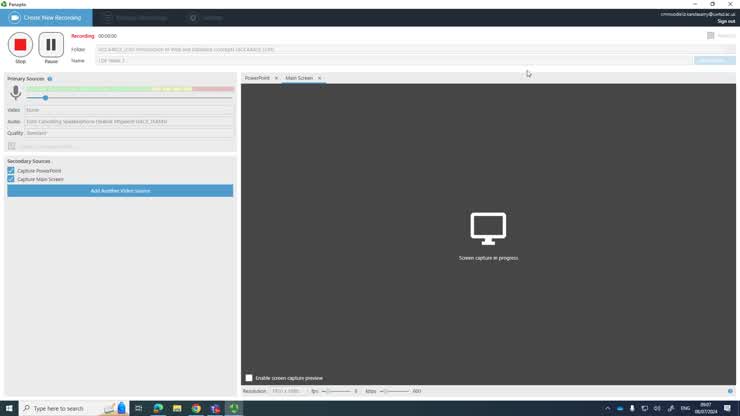Image resolution: width=740 pixels, height=416 pixels.
Task: Close the PowerPoint tab
Action: pos(277,78)
